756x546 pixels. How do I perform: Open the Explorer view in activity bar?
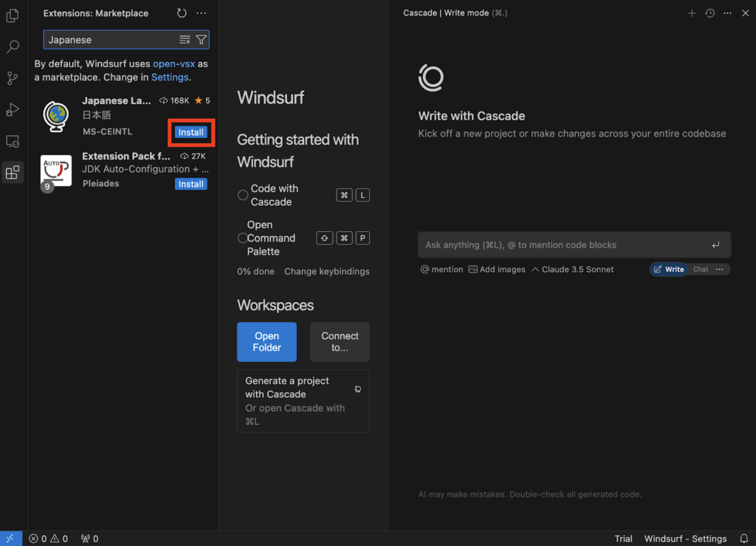coord(13,16)
